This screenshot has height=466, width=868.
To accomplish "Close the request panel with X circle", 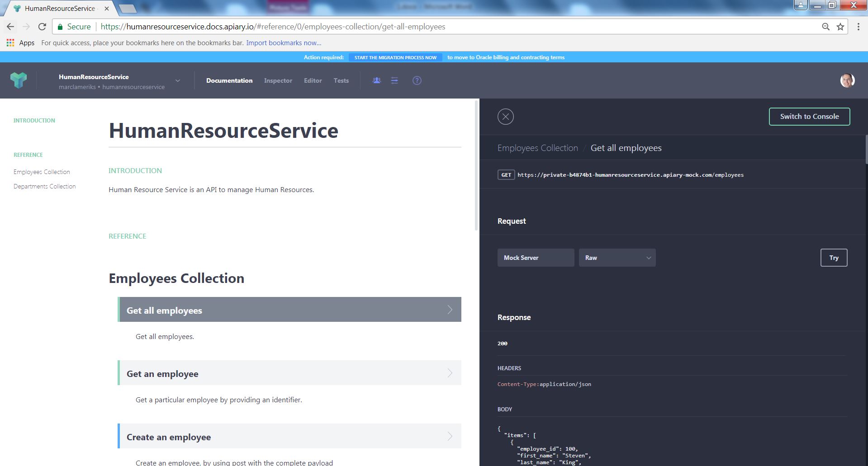I will click(x=505, y=117).
